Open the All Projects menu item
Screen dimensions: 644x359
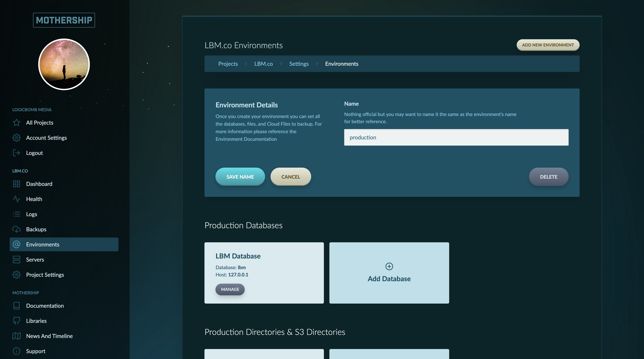[64, 123]
